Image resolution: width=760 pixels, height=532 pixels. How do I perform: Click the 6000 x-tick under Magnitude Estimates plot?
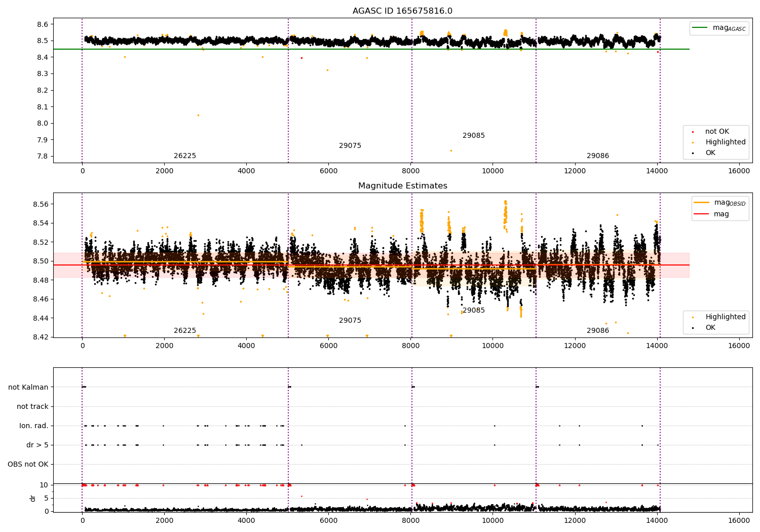328,346
